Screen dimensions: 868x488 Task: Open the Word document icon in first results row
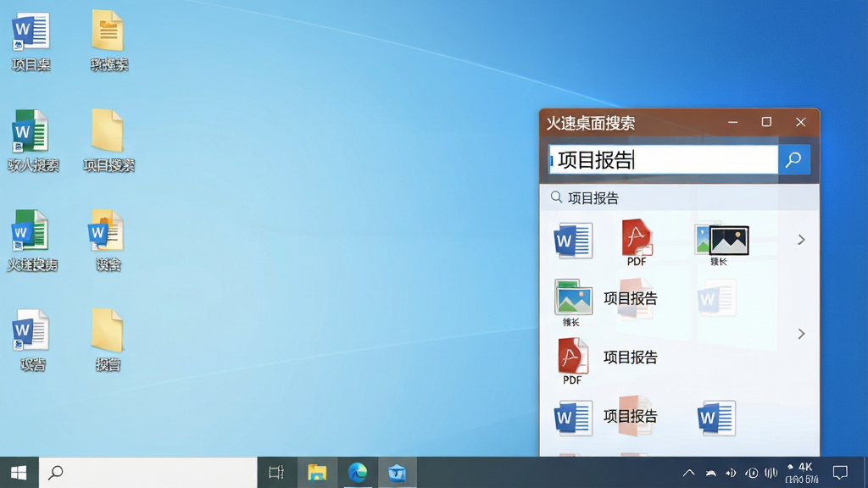point(573,241)
